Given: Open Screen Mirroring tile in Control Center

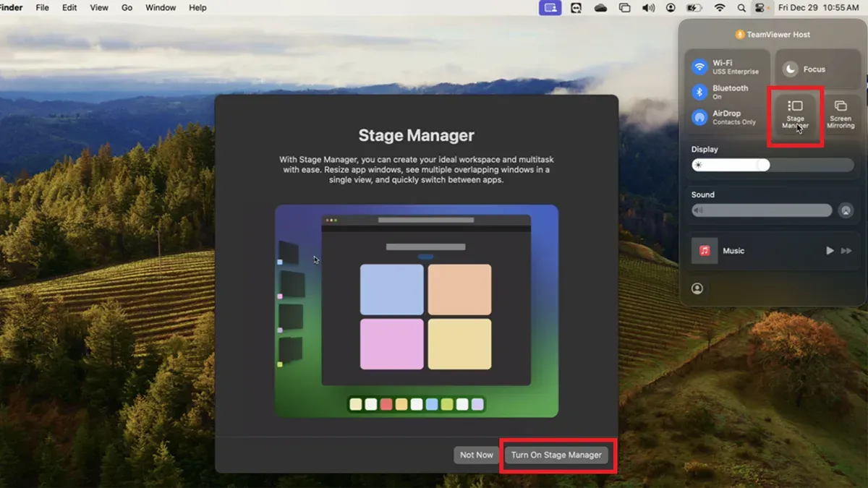Looking at the screenshot, I should (841, 116).
